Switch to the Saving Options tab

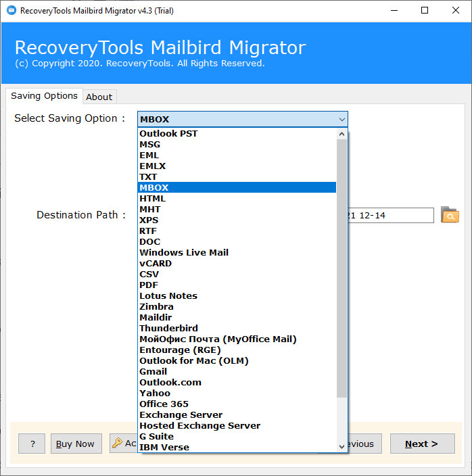45,96
